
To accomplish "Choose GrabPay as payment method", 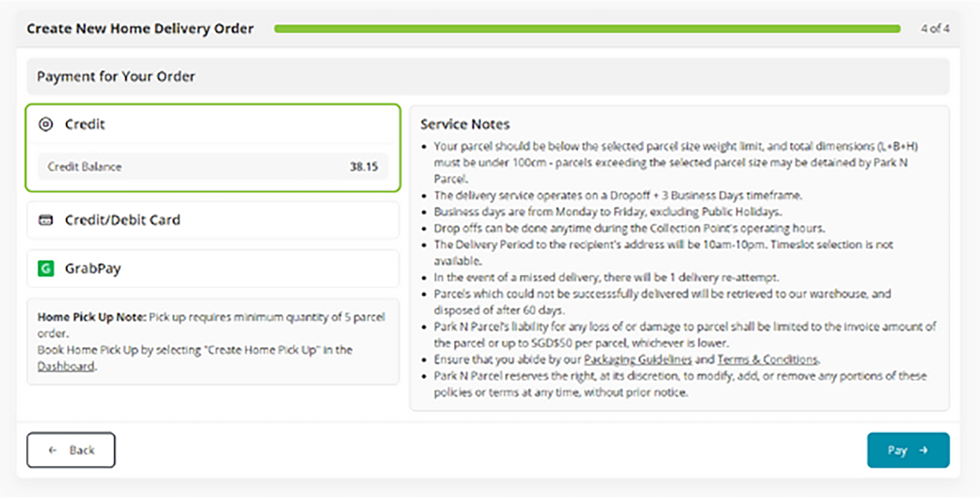I will pyautogui.click(x=93, y=269).
